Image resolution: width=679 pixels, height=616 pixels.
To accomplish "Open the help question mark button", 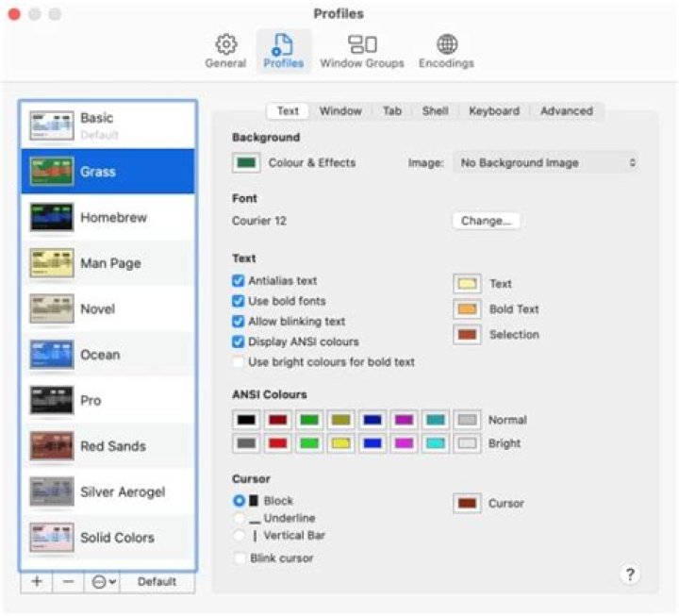I will [630, 574].
